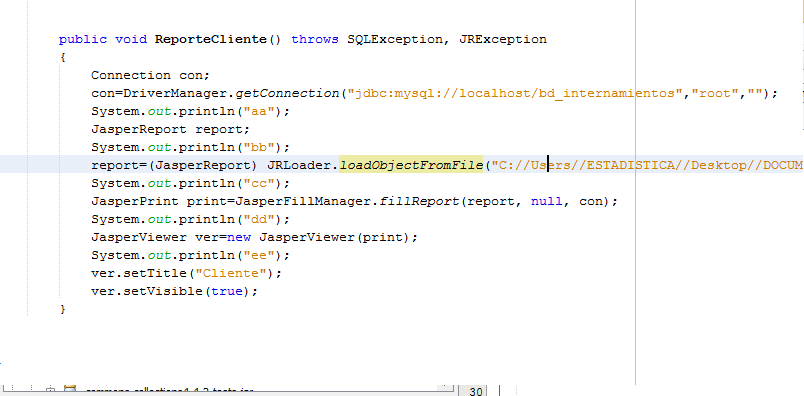Screen dimensions: 804x396
Task: Click the commons-collections jar file icon
Action: click(70, 391)
